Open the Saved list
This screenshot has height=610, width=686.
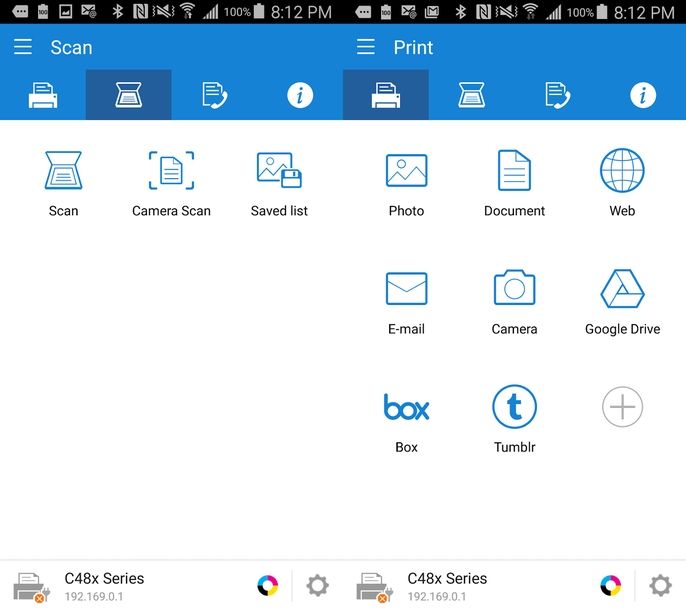pyautogui.click(x=279, y=184)
